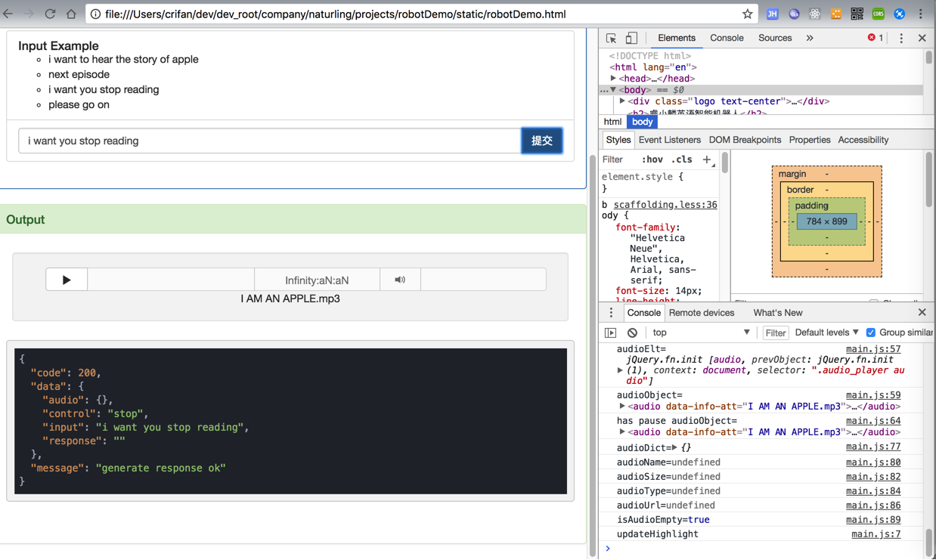Add new style rule plus icon

click(707, 159)
